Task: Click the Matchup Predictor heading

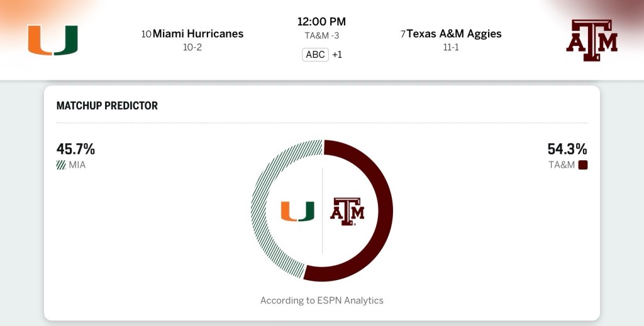Action: tap(107, 106)
